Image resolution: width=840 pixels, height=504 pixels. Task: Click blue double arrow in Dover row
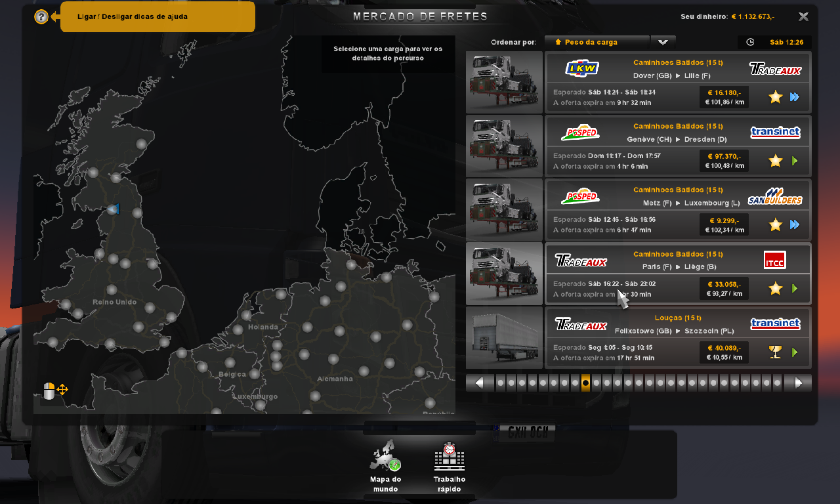795,97
